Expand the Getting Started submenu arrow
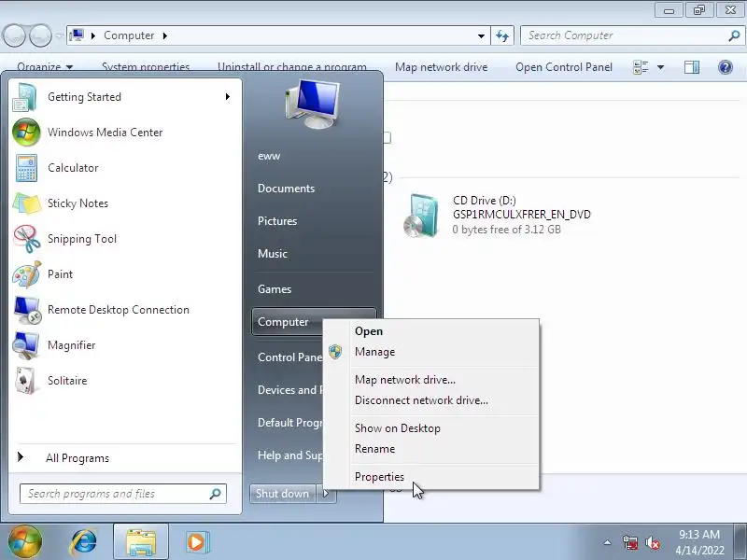This screenshot has height=560, width=747. [228, 97]
